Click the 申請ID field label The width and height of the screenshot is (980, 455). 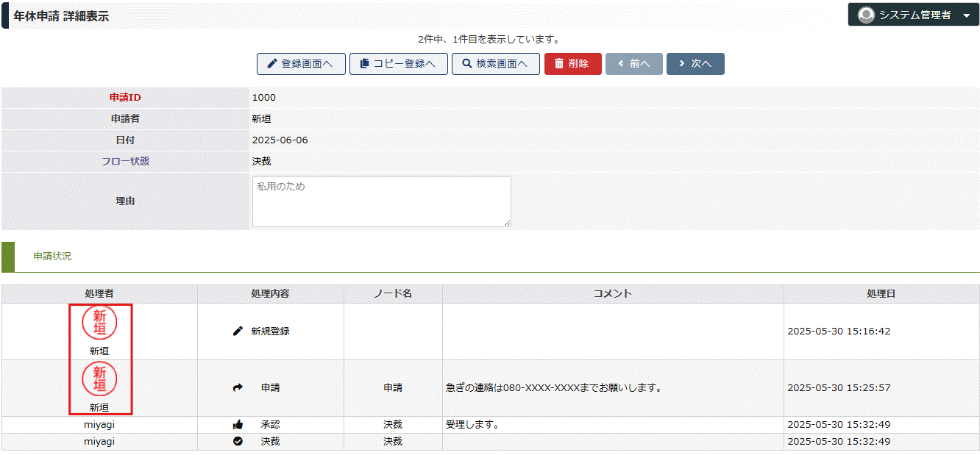tap(125, 98)
